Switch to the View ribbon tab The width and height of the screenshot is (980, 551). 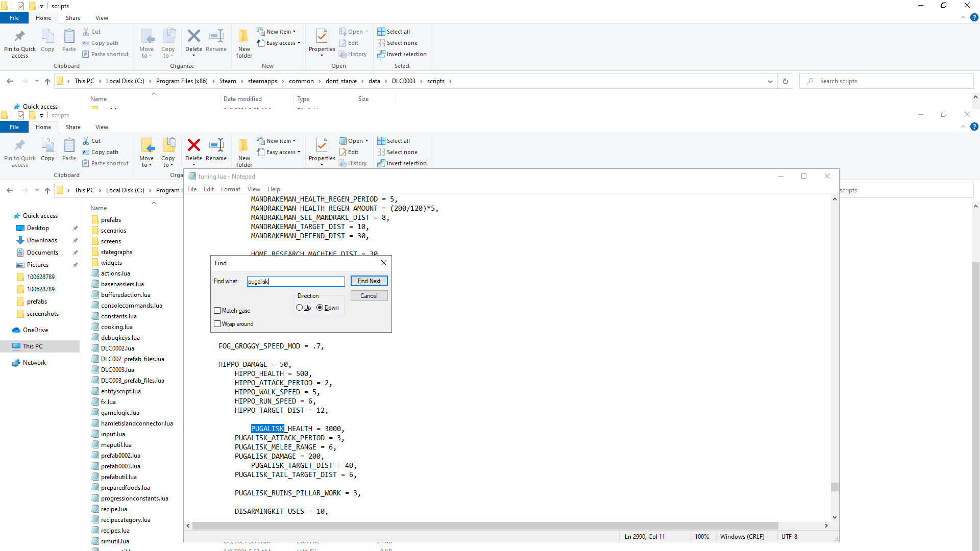click(102, 18)
